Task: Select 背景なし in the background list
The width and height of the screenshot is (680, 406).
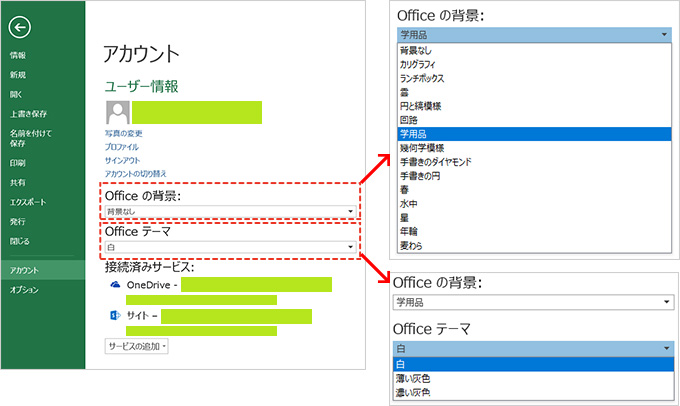Action: 534,50
